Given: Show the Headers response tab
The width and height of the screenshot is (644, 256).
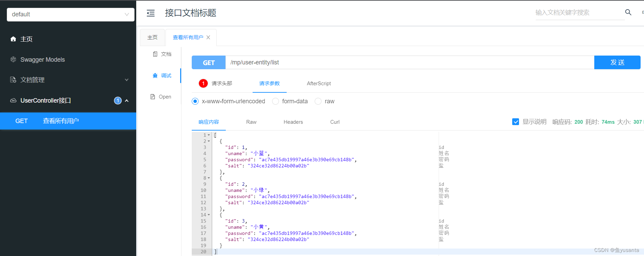Looking at the screenshot, I should pos(293,122).
